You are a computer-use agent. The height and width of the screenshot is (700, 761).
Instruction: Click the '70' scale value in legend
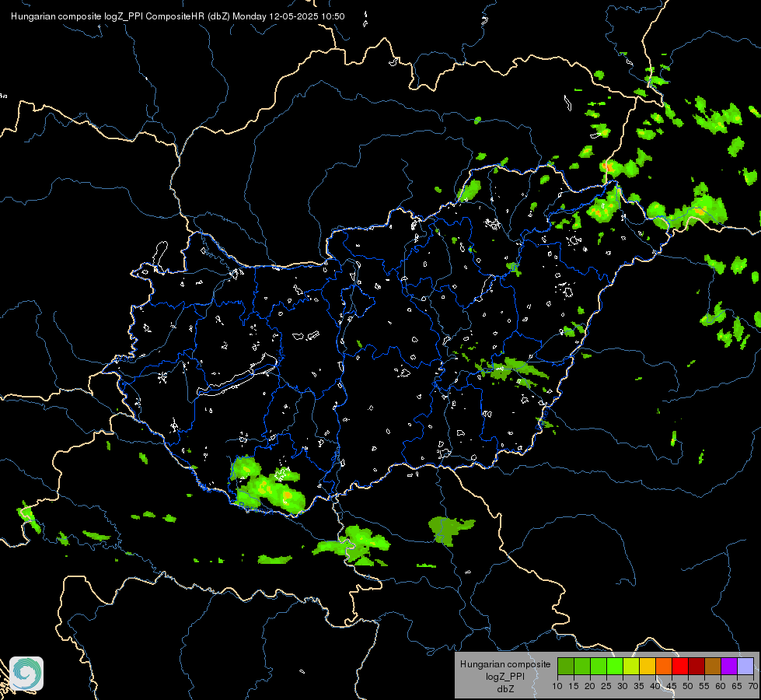tap(752, 686)
